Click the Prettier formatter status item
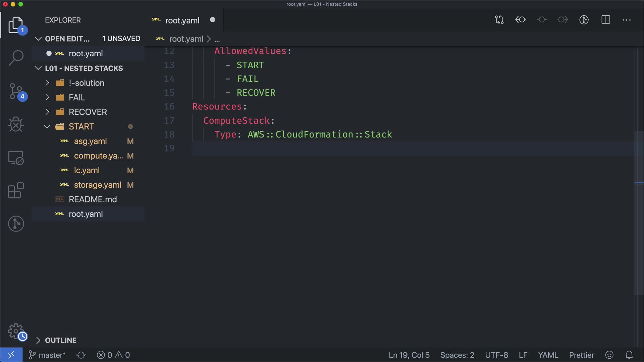Screen dimensions: 644x362 581,355
